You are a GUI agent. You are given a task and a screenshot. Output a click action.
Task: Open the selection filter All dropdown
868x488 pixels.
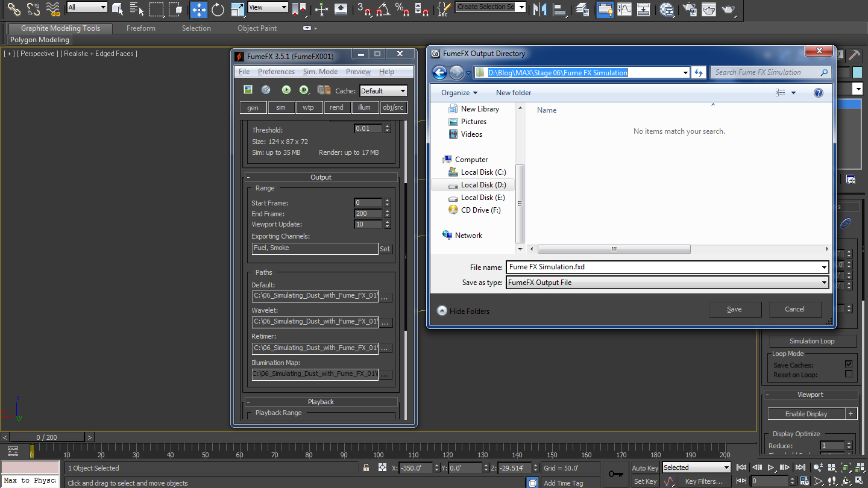point(87,7)
